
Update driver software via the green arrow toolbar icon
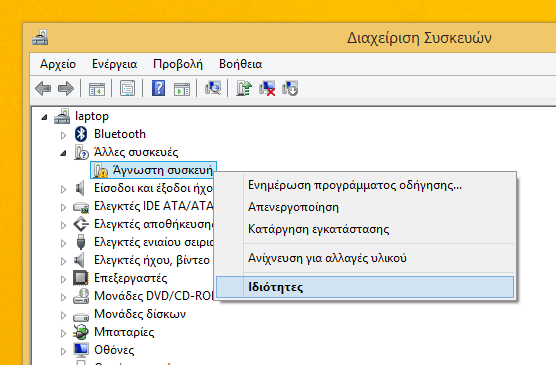point(244,88)
